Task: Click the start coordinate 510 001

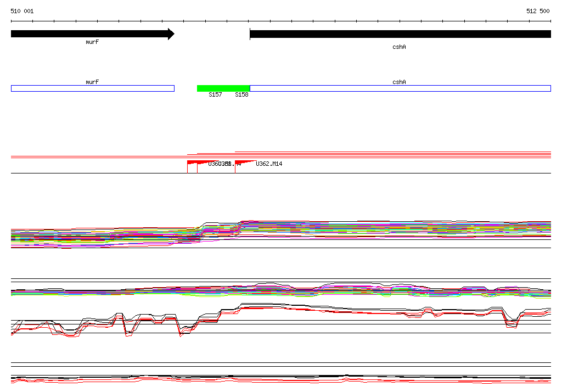Action: (x=22, y=11)
